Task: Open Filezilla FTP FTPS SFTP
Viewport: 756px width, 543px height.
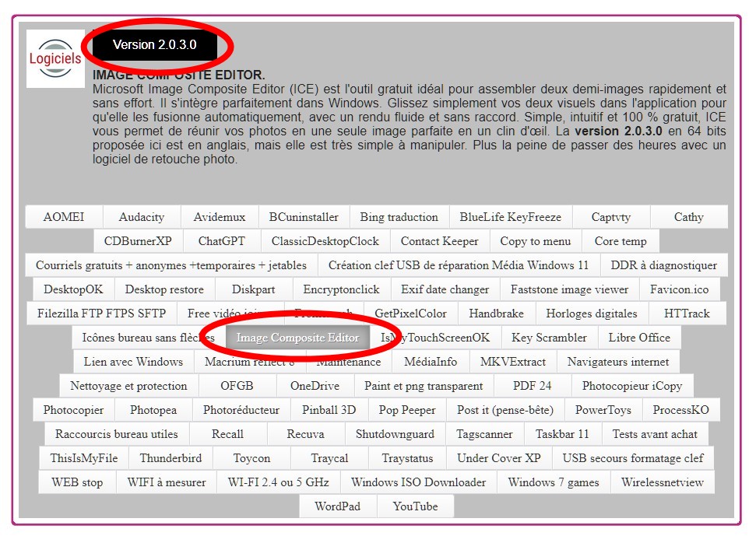Action: coord(102,314)
